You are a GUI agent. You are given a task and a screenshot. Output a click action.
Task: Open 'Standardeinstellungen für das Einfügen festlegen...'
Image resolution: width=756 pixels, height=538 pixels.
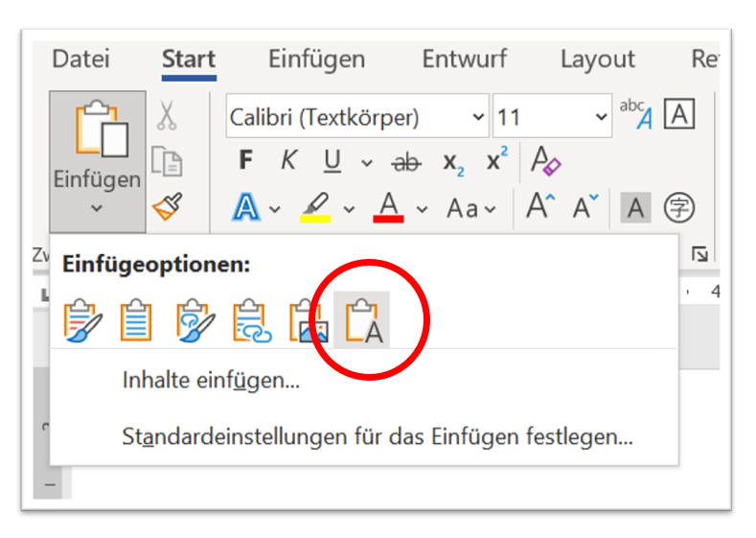[377, 437]
